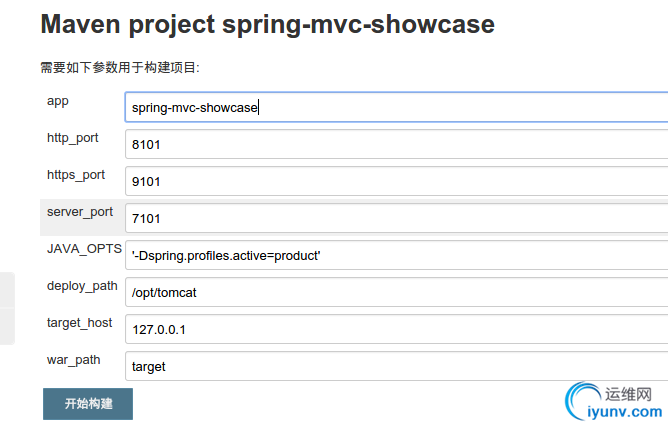This screenshot has width=668, height=428.
Task: Click the 需要如下参数用于构建项目 description text
Action: pos(120,68)
